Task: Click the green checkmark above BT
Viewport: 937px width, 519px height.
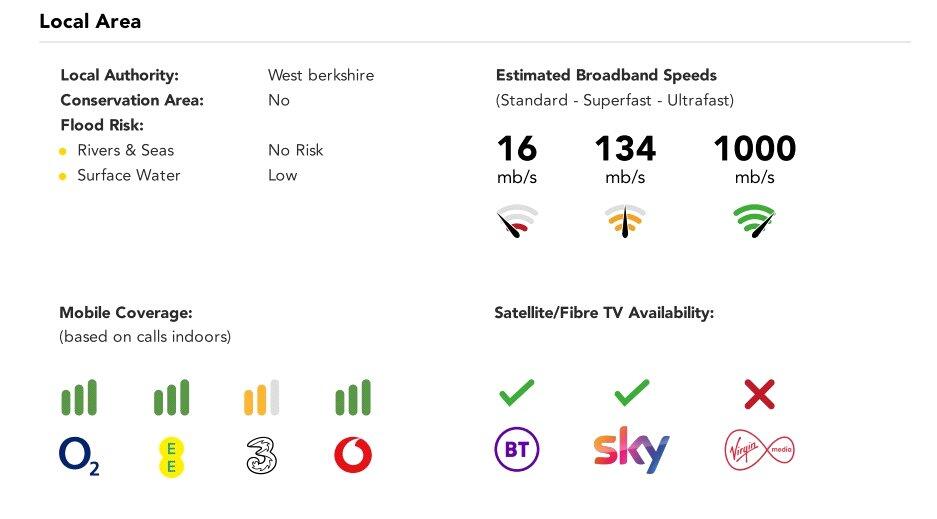Action: 517,393
